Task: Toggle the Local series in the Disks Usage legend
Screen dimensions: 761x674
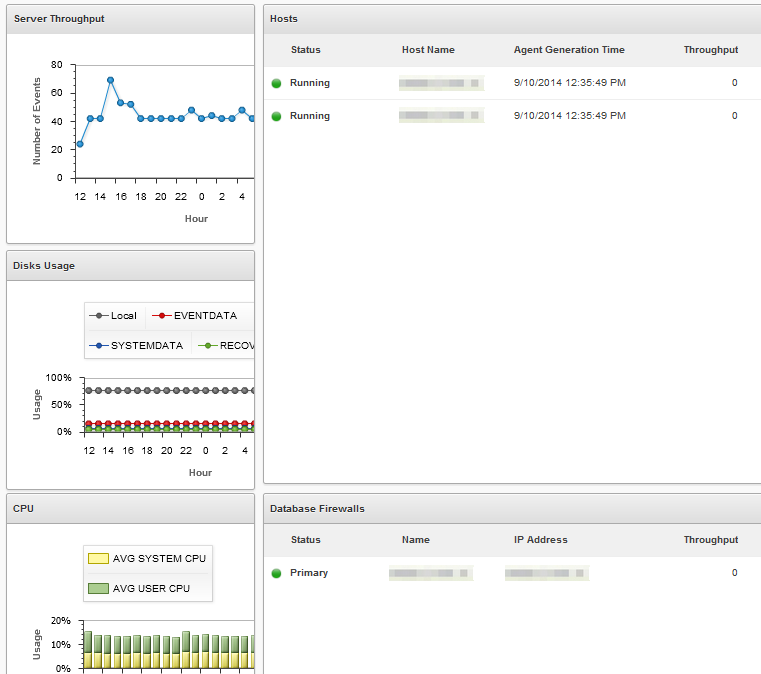Action: 113,316
